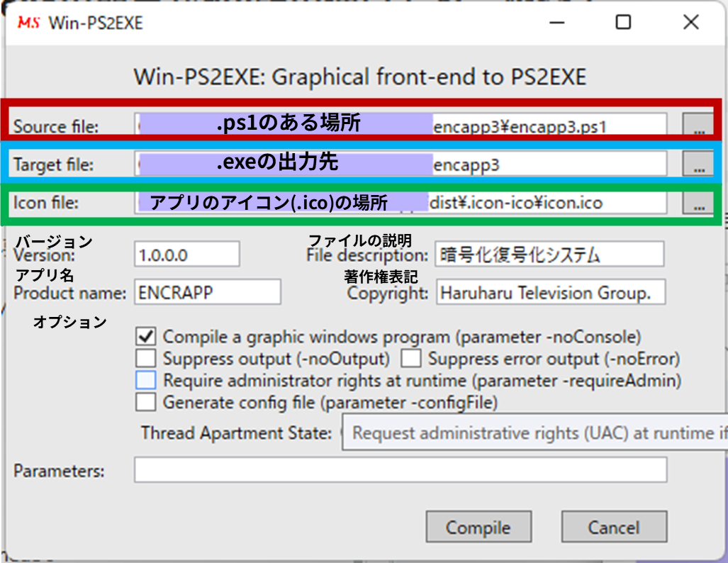Browse for Target file with ellipsis button
Screen dimensions: 728x563
pos(698,164)
